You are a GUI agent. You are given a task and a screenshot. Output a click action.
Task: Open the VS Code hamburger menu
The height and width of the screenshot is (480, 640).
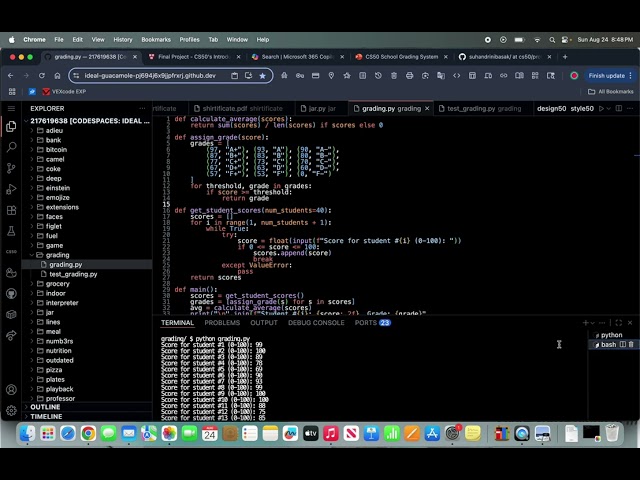[x=11, y=109]
